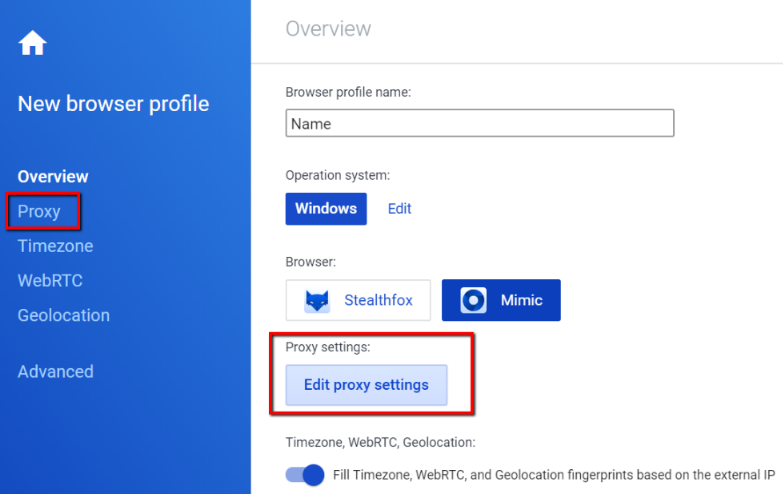
Task: Open the Overview section in the sidebar
Action: click(53, 176)
